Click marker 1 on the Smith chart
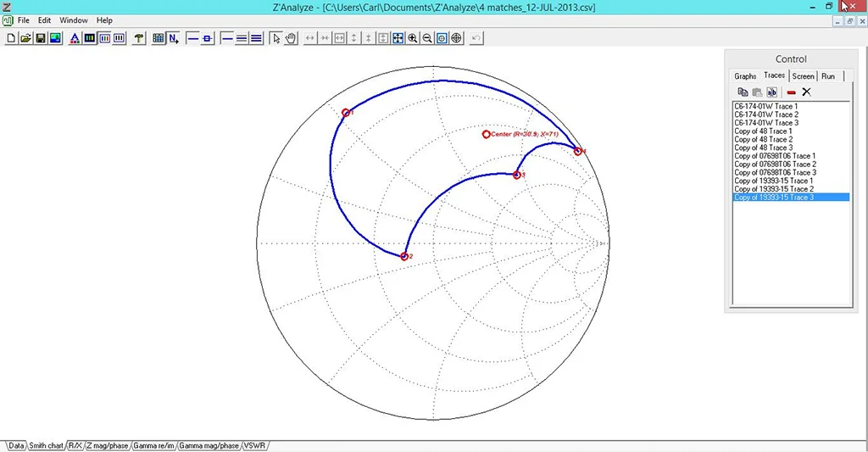 (346, 113)
